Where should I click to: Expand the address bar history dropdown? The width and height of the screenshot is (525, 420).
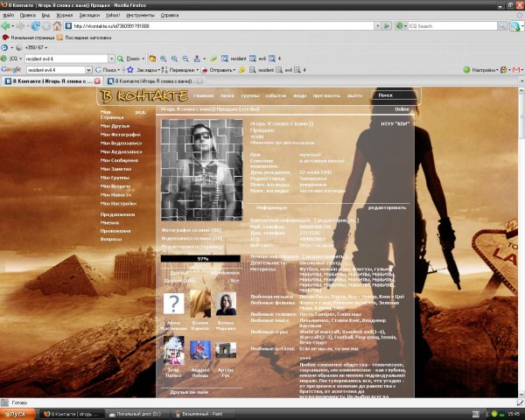pos(378,25)
